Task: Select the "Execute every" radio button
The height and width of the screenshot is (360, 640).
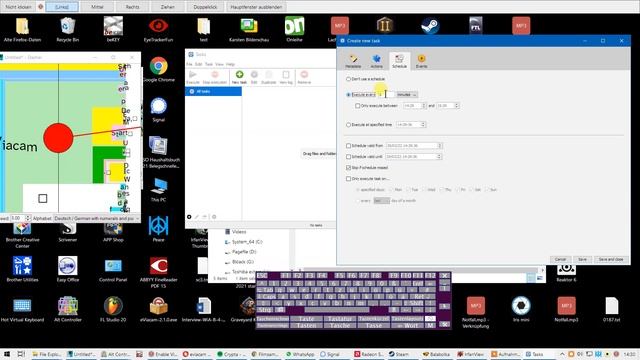Action: tap(348, 95)
